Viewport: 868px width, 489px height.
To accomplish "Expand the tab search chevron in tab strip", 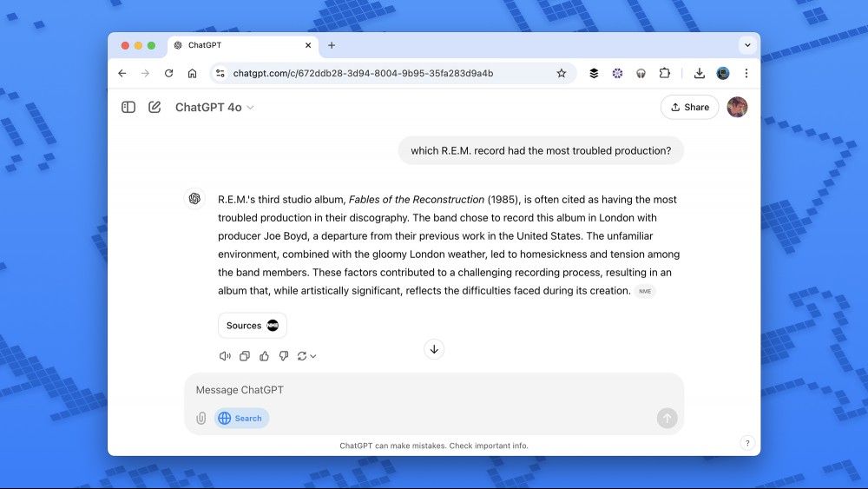I will click(x=747, y=45).
